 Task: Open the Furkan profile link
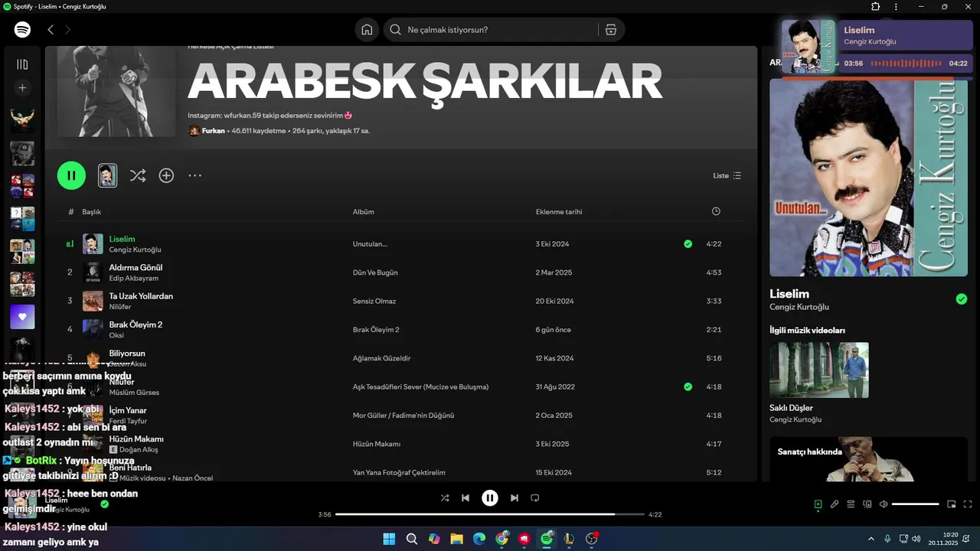[213, 131]
